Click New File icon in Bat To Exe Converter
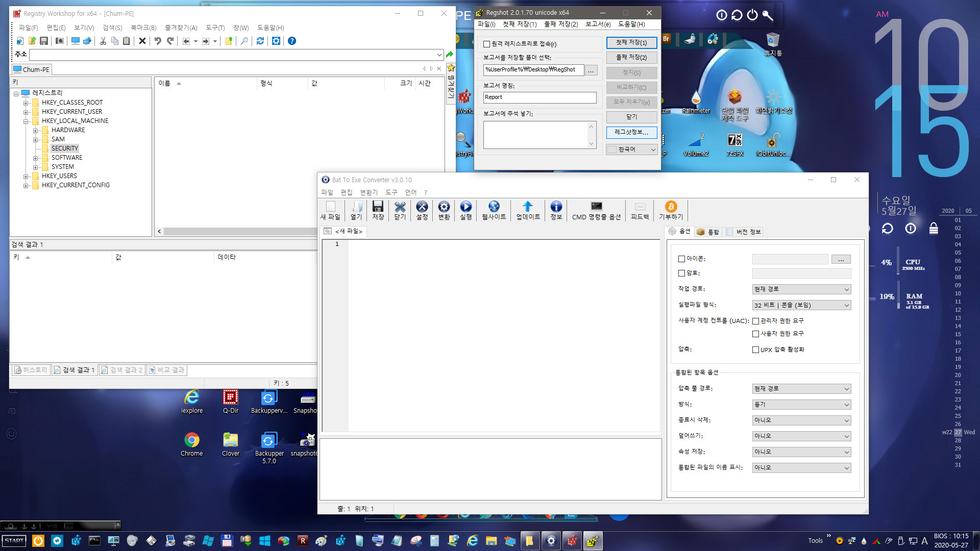The image size is (980, 551). 330,210
